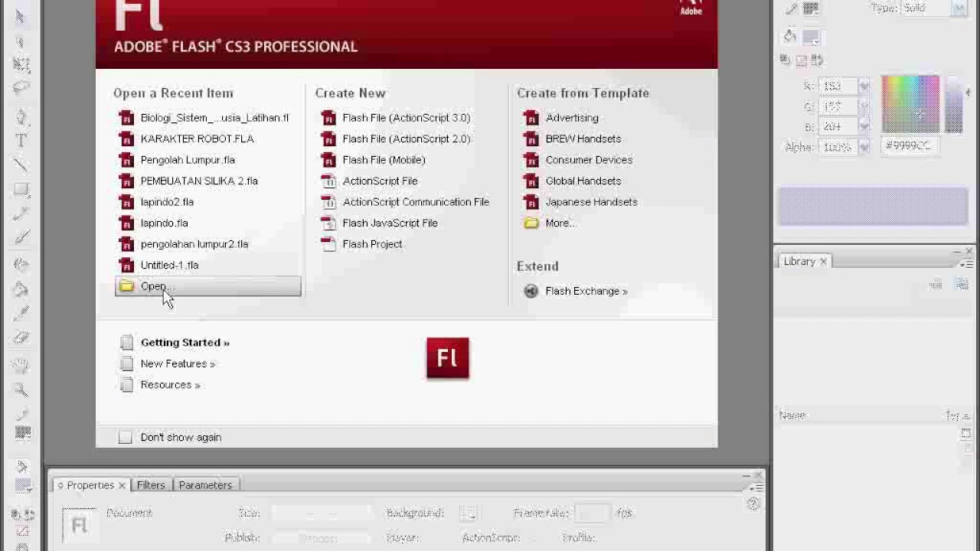Select the Selection arrow tool
Screen dimensions: 980x551
(x=21, y=17)
